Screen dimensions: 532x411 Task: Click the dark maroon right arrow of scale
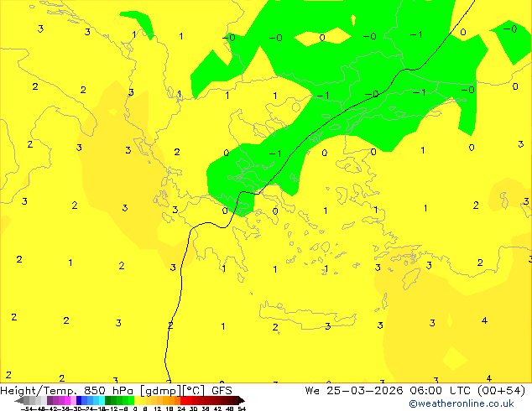(x=242, y=401)
